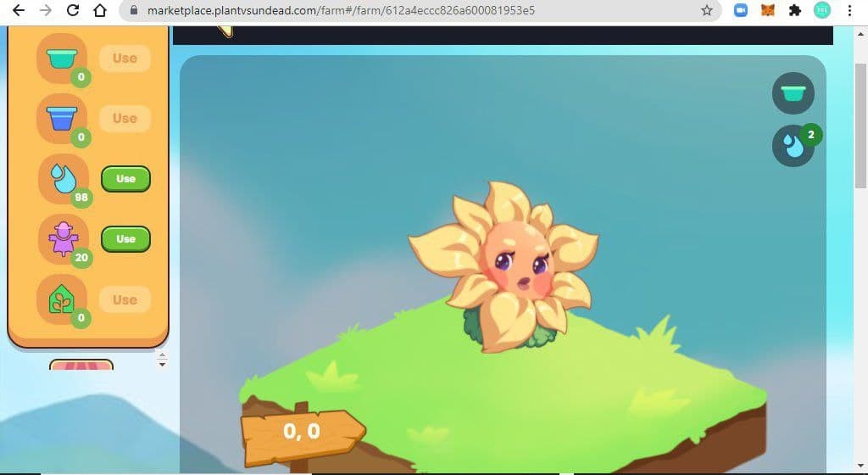The image size is (868, 475).
Task: Select the water drop item with 98
Action: point(63,178)
